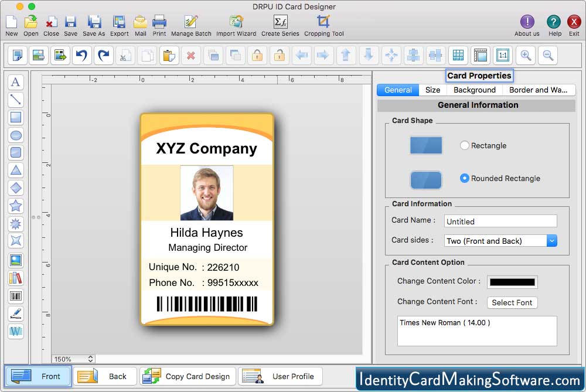Select the Line drawing tool

coord(16,100)
